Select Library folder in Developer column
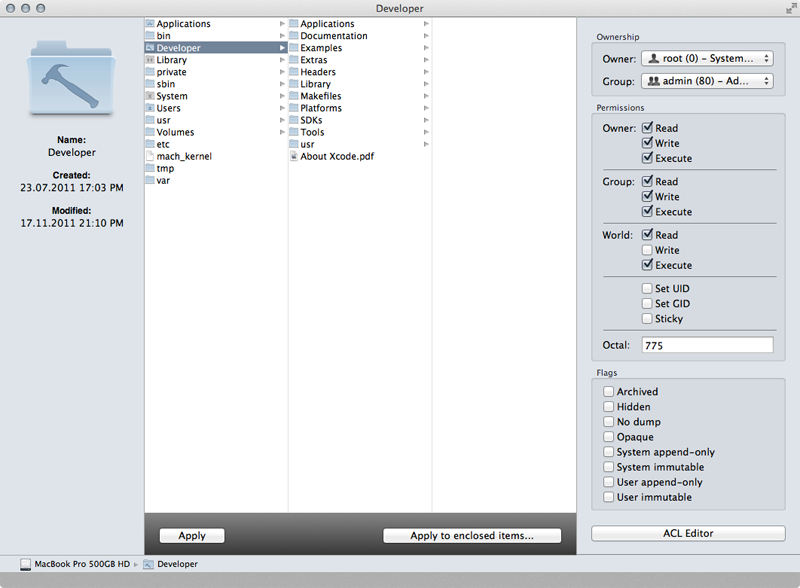 tap(360, 84)
